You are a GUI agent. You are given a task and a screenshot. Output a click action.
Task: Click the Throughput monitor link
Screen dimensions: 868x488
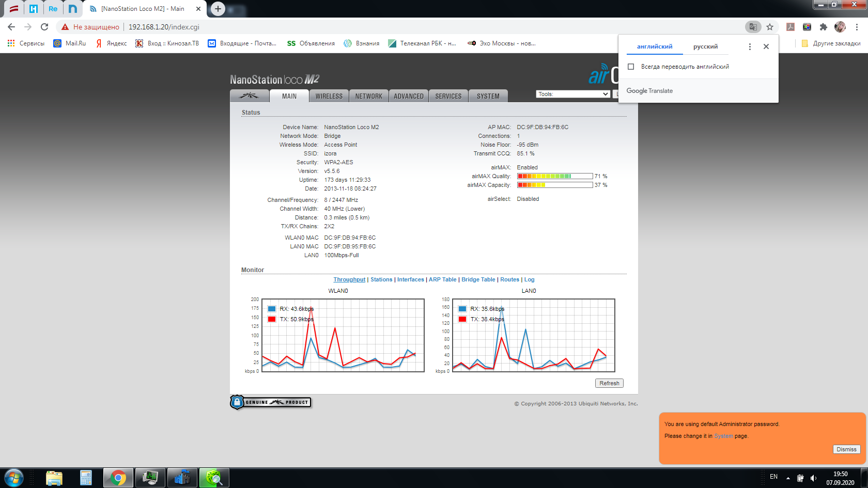pos(349,279)
